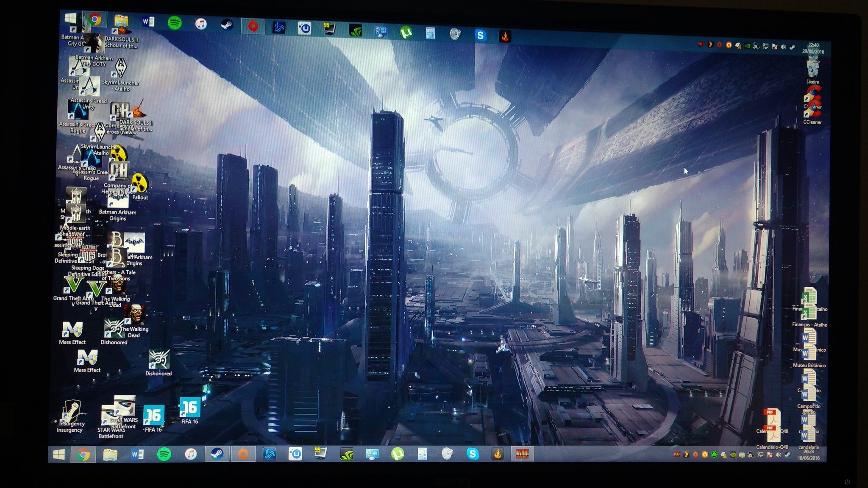Launch Battle.net from the top taskbar
Screen dimensions: 868x488
point(278,28)
